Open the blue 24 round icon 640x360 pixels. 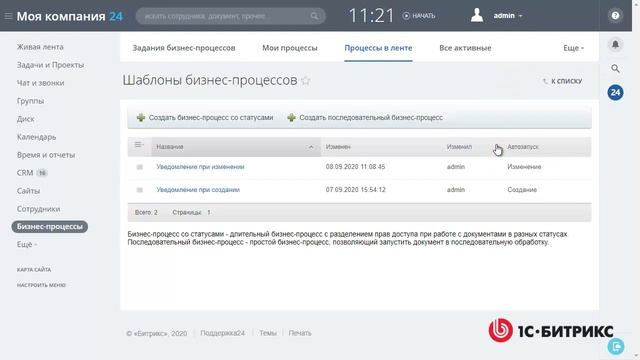(x=615, y=93)
